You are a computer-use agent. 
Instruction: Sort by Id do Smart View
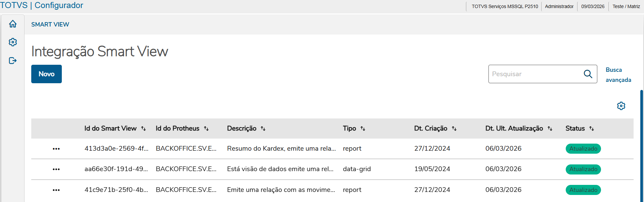pyautogui.click(x=143, y=129)
